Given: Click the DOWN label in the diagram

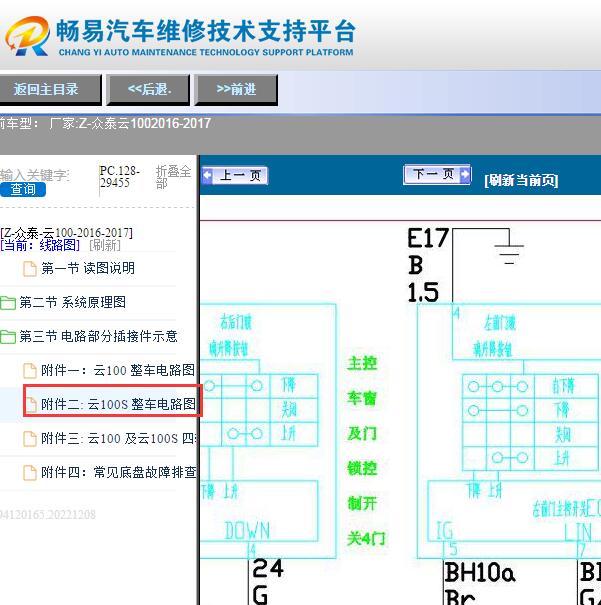Looking at the screenshot, I should (x=247, y=531).
